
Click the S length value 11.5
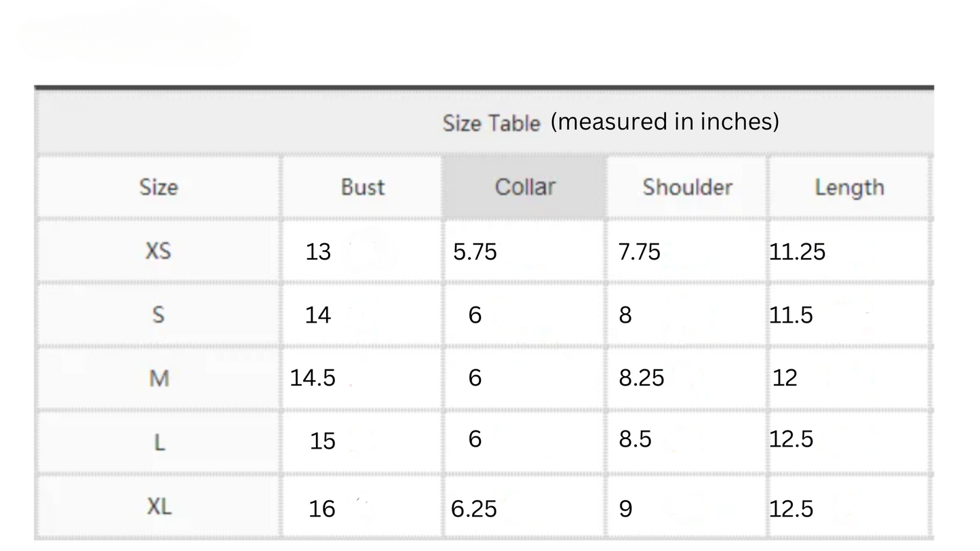point(791,315)
